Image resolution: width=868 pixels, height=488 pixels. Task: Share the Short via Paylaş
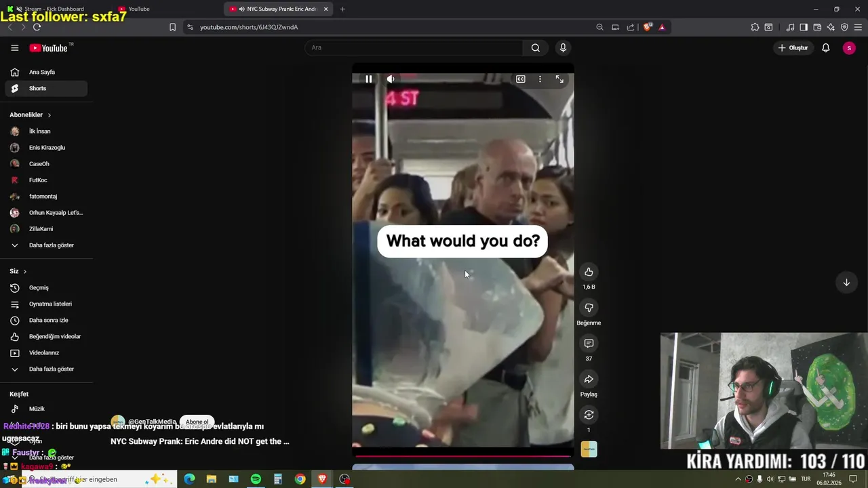(589, 379)
